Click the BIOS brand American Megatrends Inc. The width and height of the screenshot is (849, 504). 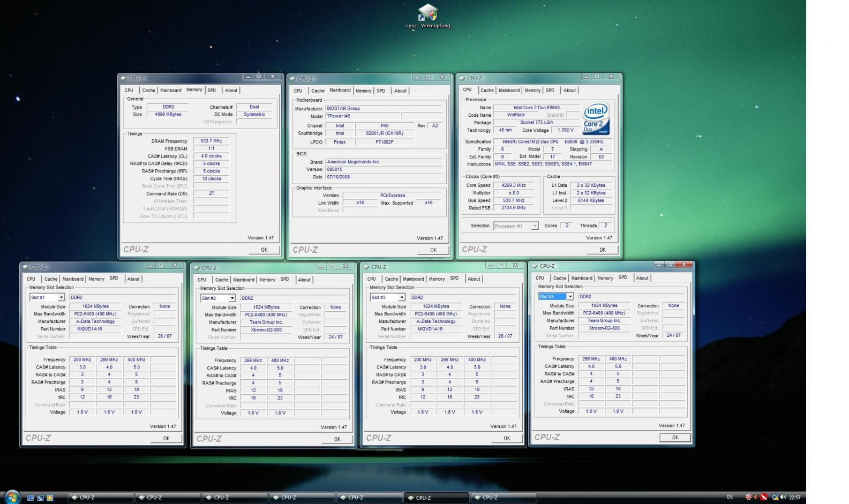click(384, 162)
